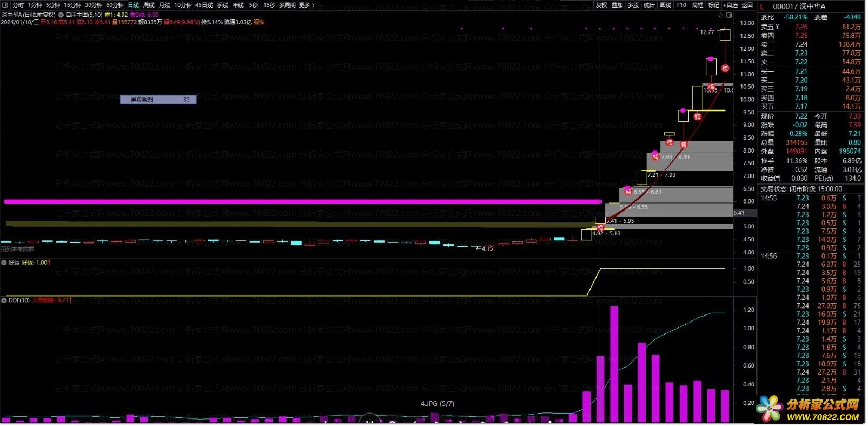Click the 叠加 overlay button

tap(617, 5)
